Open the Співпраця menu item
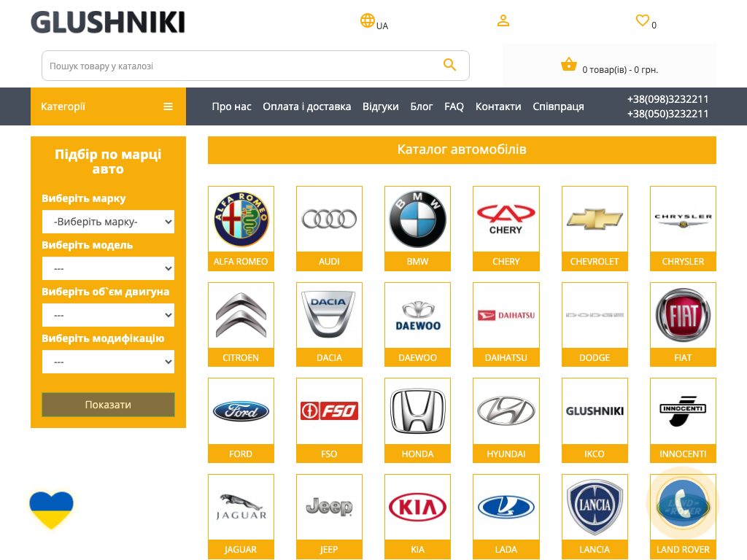This screenshot has width=747, height=560. click(x=558, y=106)
